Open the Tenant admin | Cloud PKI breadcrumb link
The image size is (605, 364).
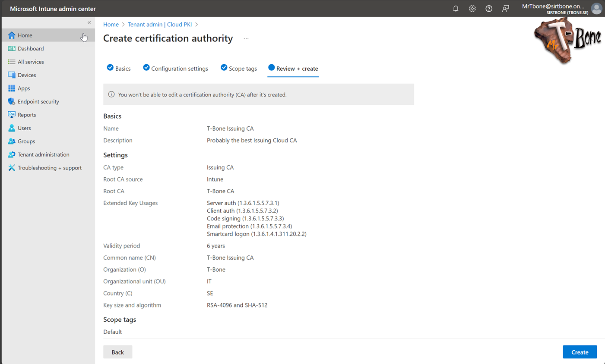click(160, 24)
